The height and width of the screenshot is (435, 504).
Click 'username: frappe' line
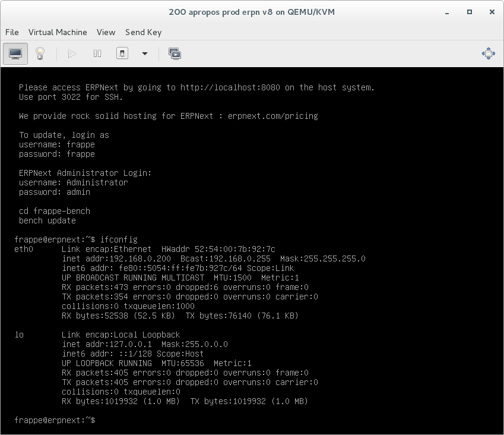point(57,145)
